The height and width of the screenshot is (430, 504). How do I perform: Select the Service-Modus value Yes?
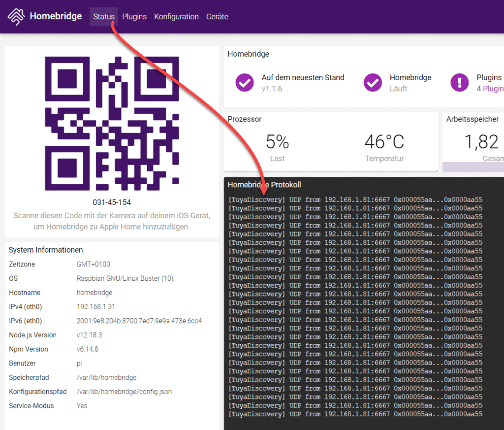pos(82,406)
